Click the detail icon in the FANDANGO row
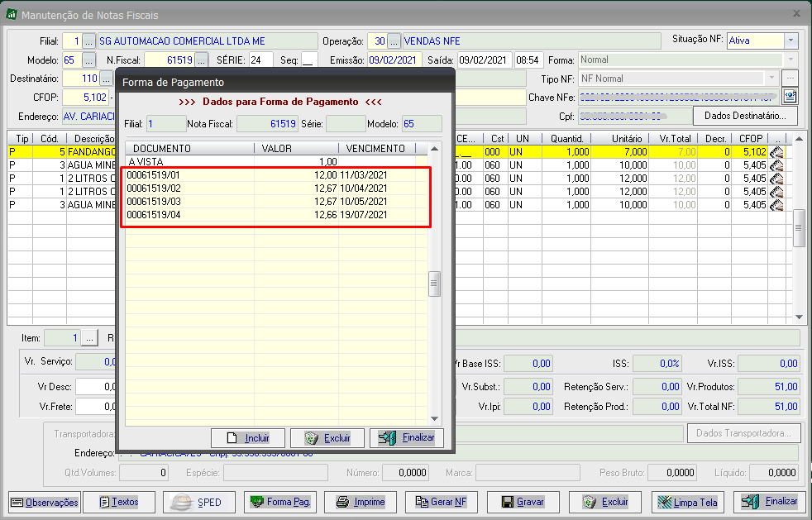Screen dimensions: 812x520 pyautogui.click(x=776, y=152)
